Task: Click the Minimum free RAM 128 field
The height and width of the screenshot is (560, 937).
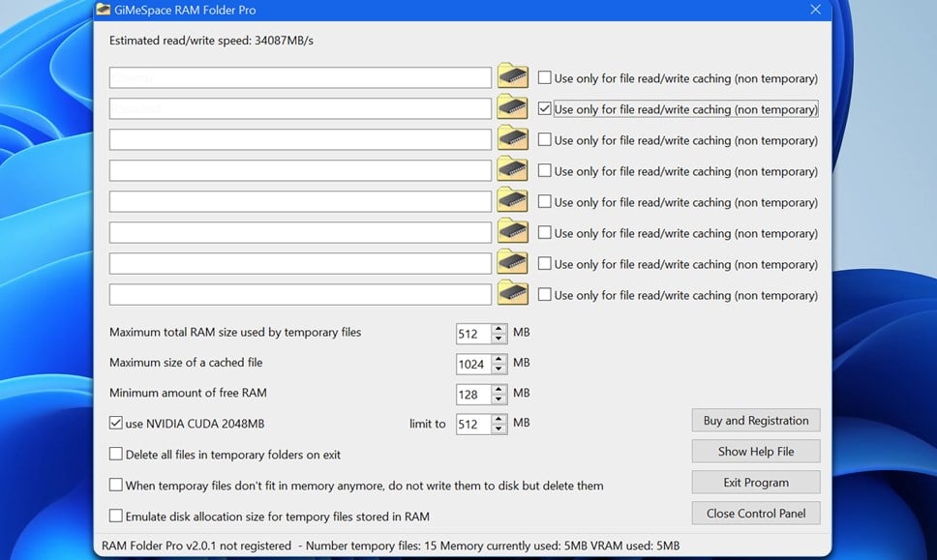Action: (x=474, y=395)
